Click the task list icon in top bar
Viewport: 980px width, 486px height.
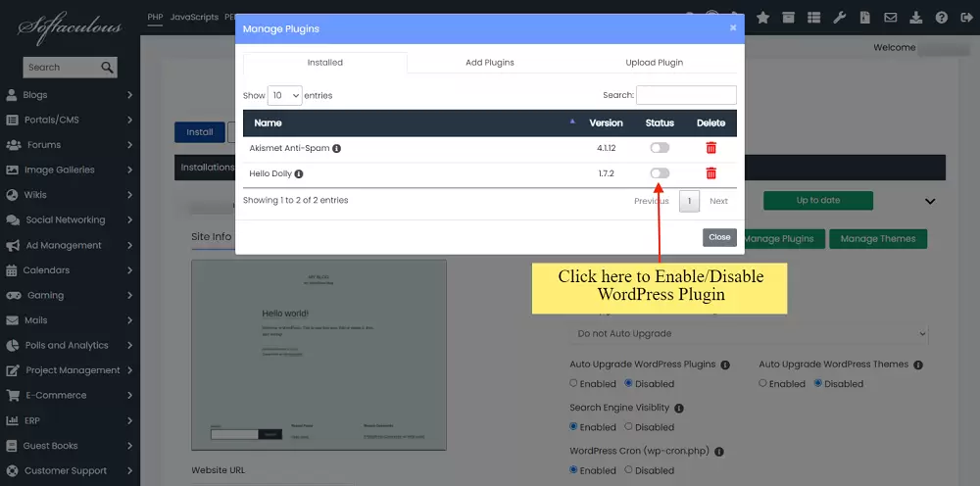pyautogui.click(x=813, y=18)
